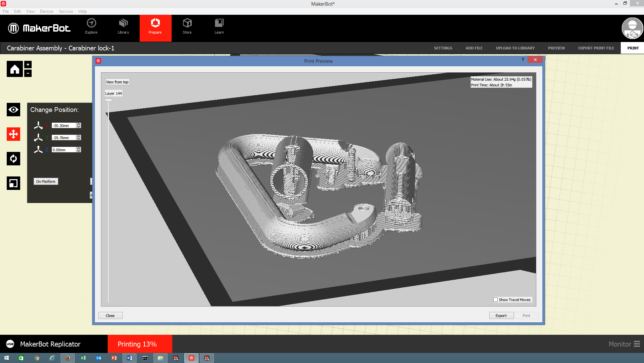Open the Services menu
The image size is (644, 363).
(66, 11)
